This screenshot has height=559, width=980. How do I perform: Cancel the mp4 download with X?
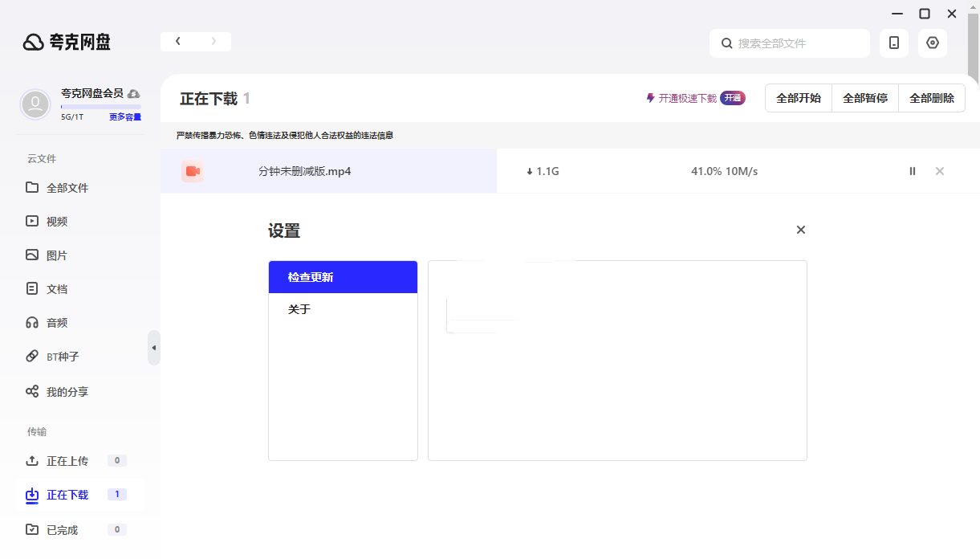[939, 171]
